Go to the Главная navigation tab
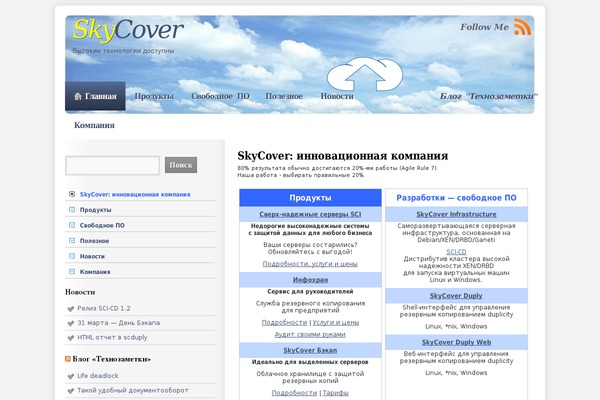The width and height of the screenshot is (600, 400). click(95, 96)
